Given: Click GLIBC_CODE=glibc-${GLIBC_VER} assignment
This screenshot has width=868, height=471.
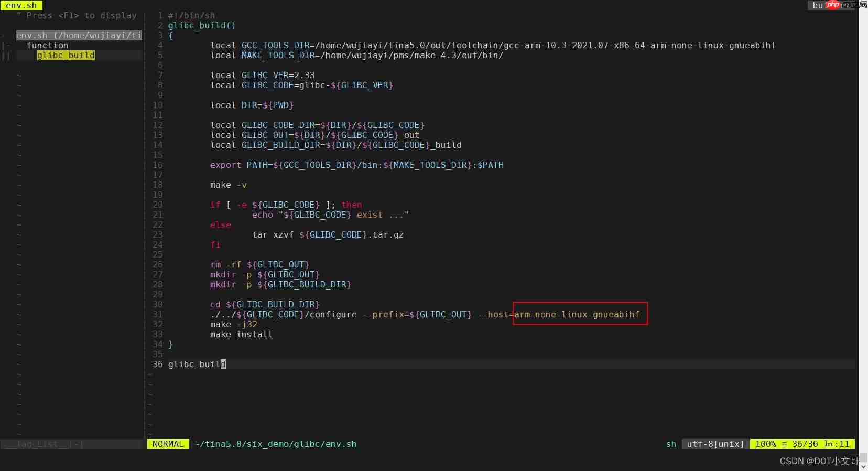Looking at the screenshot, I should point(317,85).
